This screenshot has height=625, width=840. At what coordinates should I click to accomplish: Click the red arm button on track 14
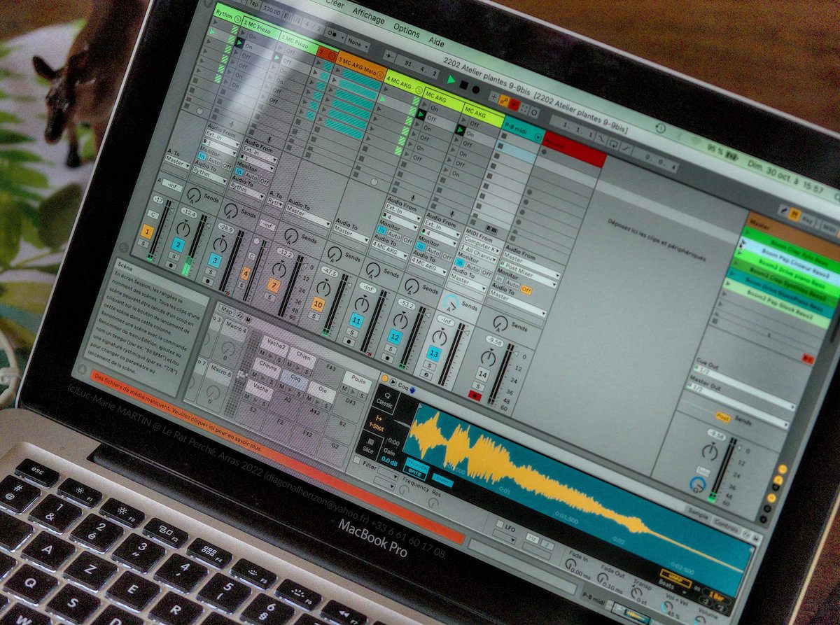coord(475,396)
